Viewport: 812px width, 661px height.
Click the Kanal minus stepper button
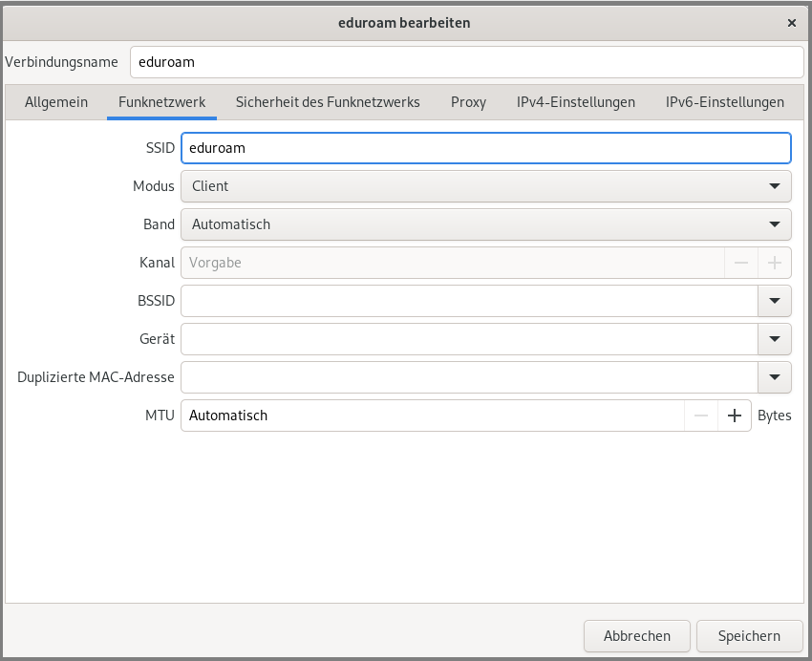click(740, 263)
